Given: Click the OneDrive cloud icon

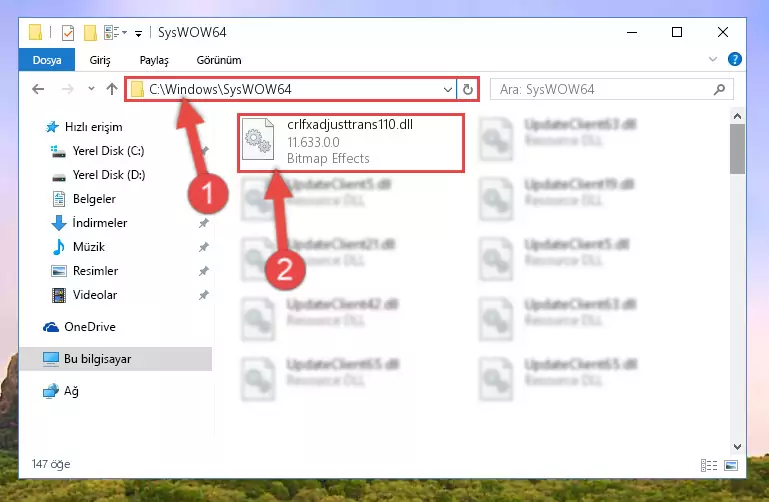Looking at the screenshot, I should (x=51, y=327).
